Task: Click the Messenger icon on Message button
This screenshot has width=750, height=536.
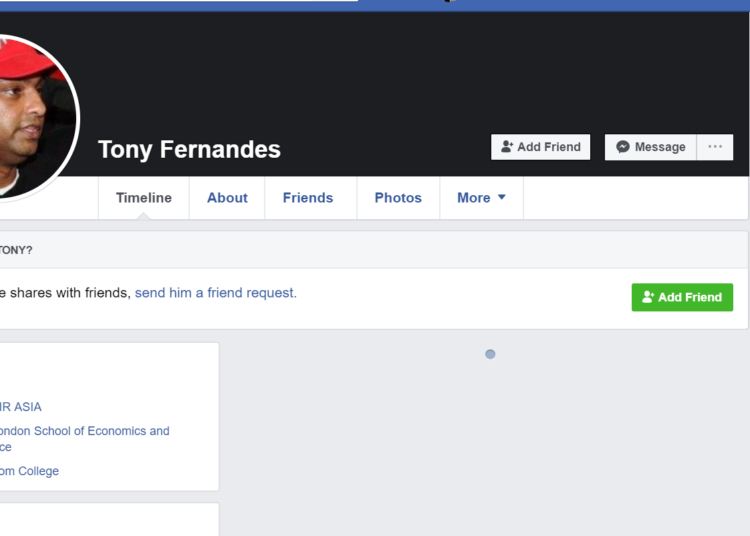Action: coord(622,146)
